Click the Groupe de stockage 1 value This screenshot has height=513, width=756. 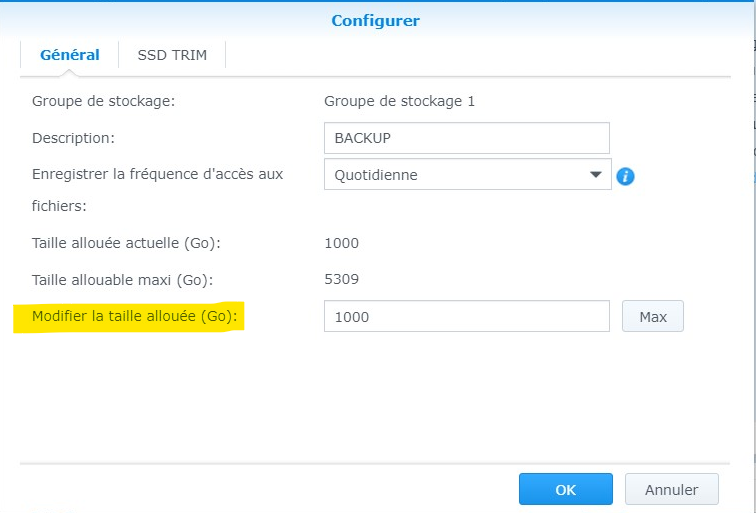[x=399, y=101]
